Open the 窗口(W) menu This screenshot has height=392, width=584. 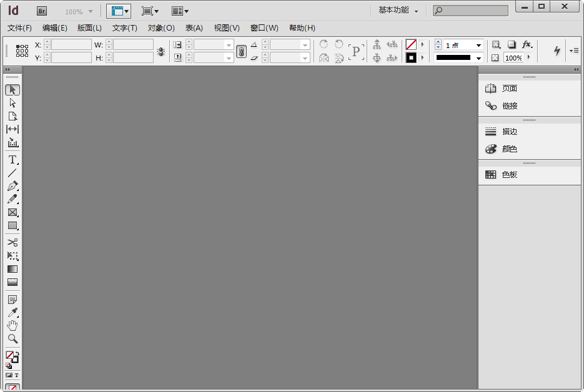tap(264, 27)
